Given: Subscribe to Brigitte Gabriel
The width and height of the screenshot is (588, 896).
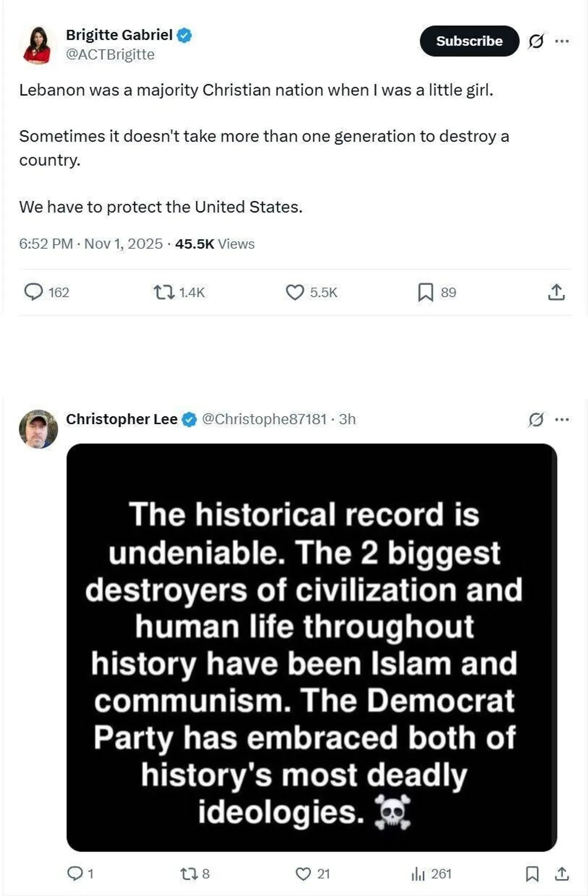Looking at the screenshot, I should pyautogui.click(x=469, y=41).
